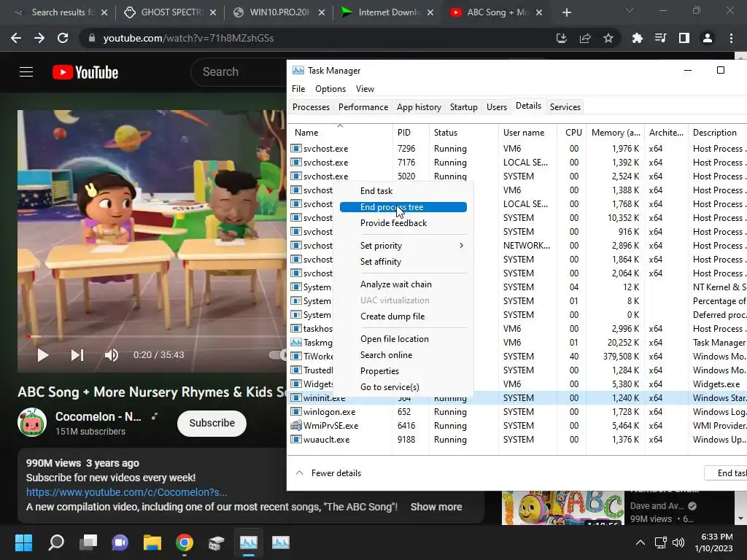Open Chrome extensions puzzle icon
Viewport: 747px width, 560px height.
pos(638,38)
